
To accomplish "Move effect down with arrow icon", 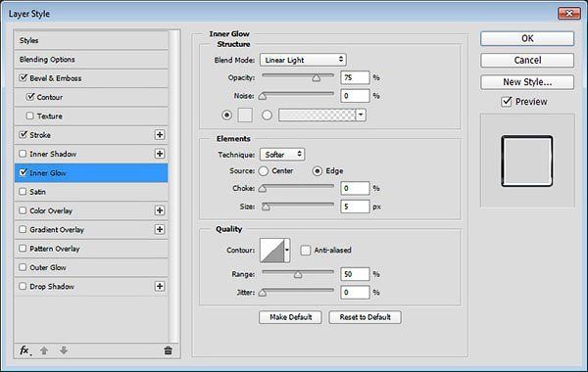I will tap(64, 350).
